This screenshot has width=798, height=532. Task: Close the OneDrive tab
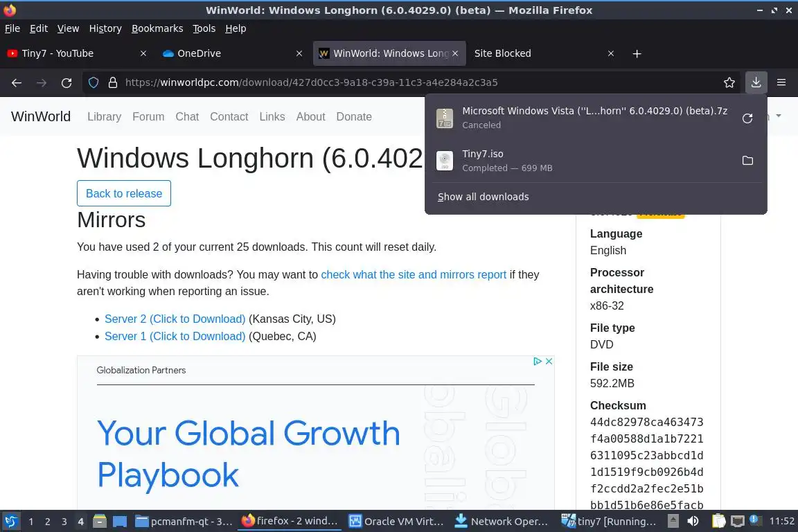(299, 53)
